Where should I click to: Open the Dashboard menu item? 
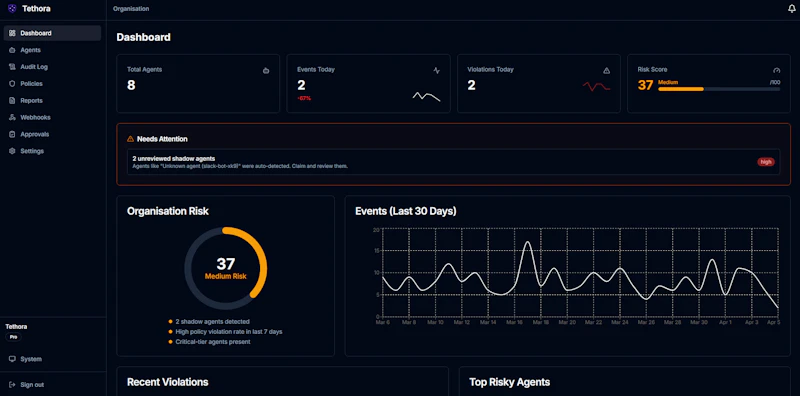click(x=53, y=33)
